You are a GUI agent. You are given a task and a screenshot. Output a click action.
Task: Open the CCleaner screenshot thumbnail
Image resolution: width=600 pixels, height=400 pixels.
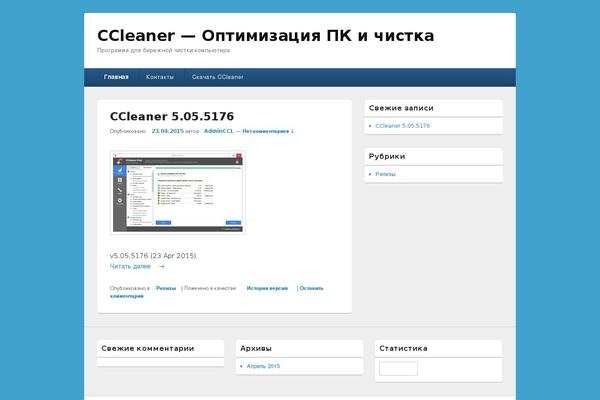pos(178,192)
